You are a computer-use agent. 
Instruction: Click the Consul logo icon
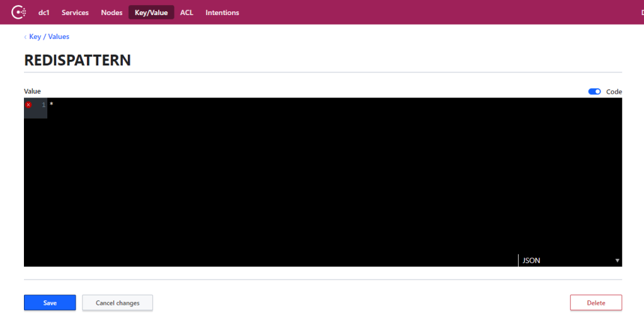click(19, 12)
